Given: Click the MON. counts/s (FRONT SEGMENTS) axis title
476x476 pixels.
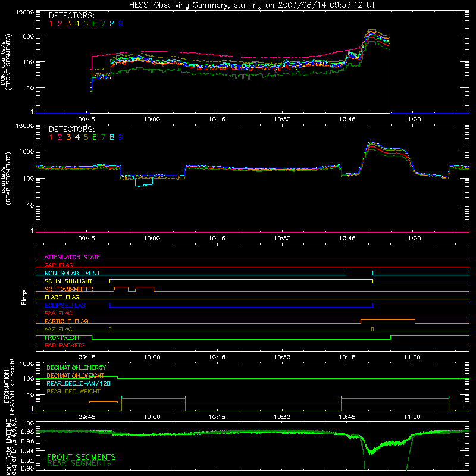Looking at the screenshot, I should pyautogui.click(x=5, y=62).
